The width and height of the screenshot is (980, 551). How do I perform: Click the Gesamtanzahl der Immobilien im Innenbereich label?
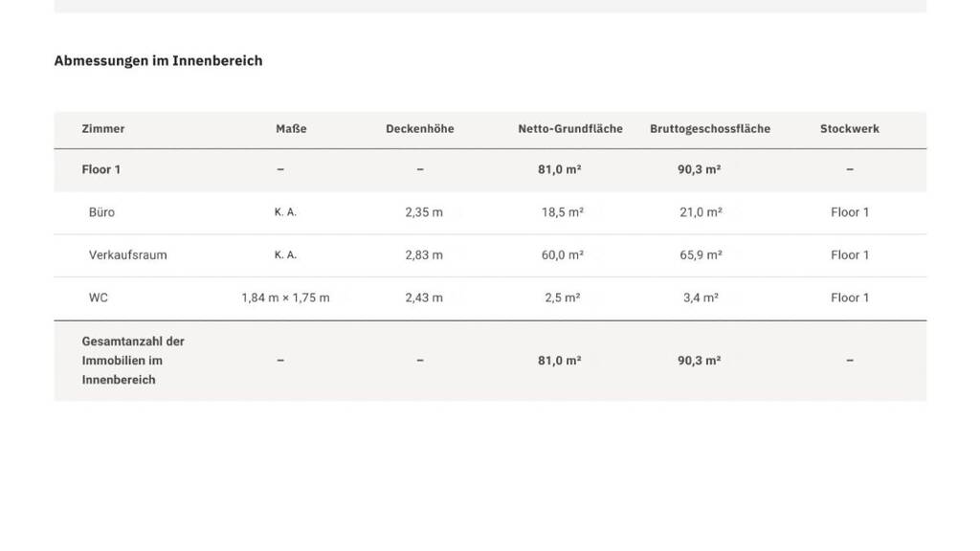(133, 361)
